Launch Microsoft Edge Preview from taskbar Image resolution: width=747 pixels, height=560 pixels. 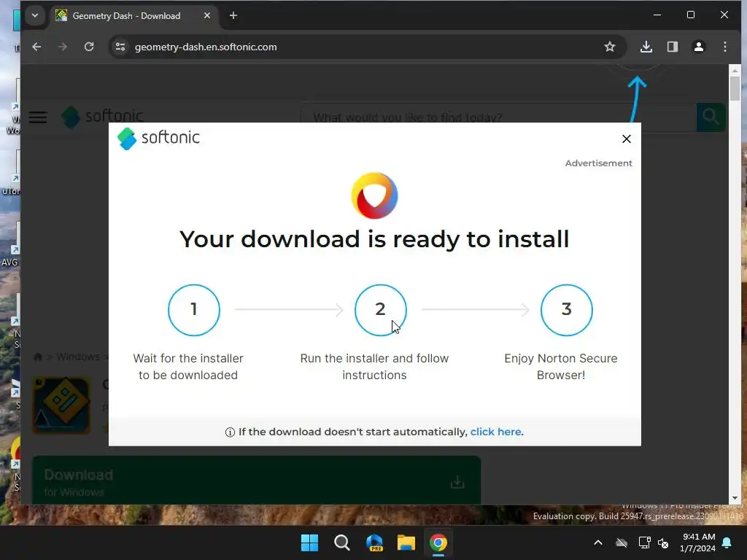pyautogui.click(x=374, y=542)
